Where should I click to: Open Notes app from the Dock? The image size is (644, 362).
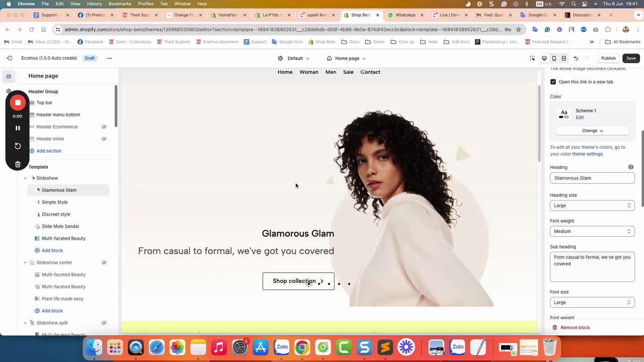click(198, 347)
